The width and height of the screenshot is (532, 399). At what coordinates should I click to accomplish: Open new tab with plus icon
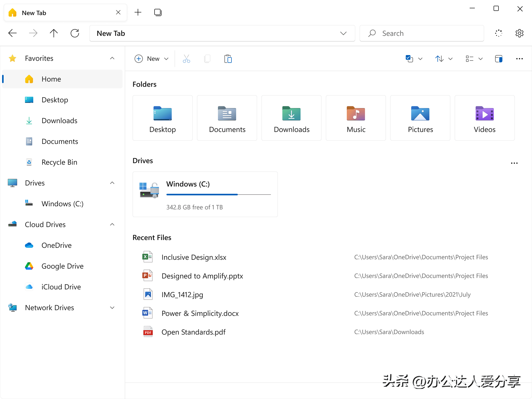click(138, 12)
